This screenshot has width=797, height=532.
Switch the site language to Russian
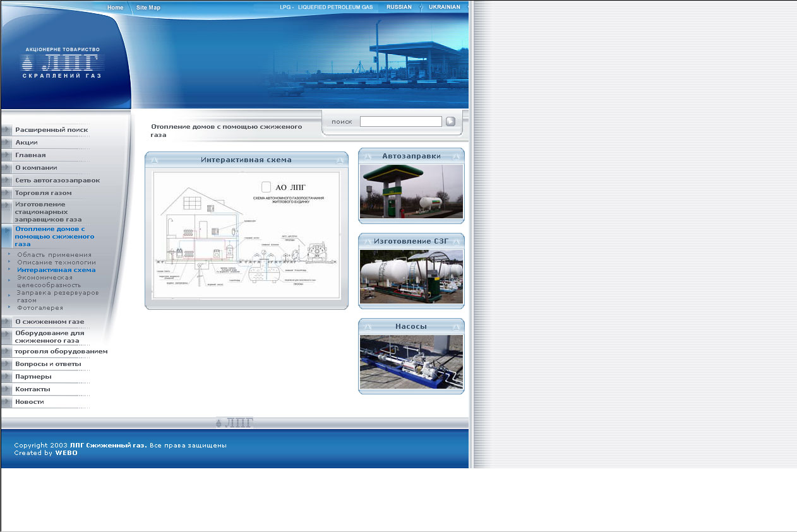coord(399,8)
